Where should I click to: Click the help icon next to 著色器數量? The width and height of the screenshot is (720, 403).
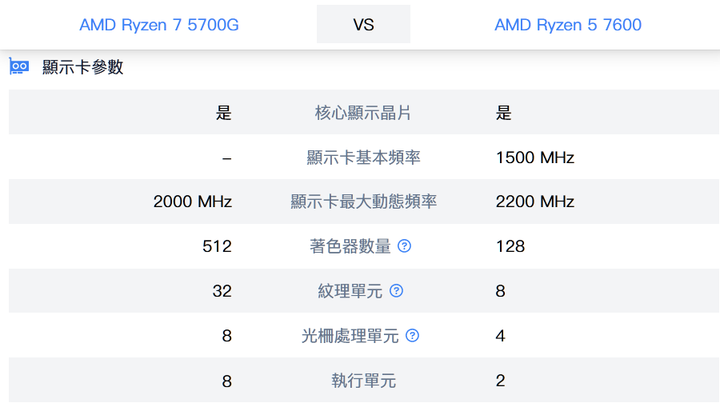point(404,246)
